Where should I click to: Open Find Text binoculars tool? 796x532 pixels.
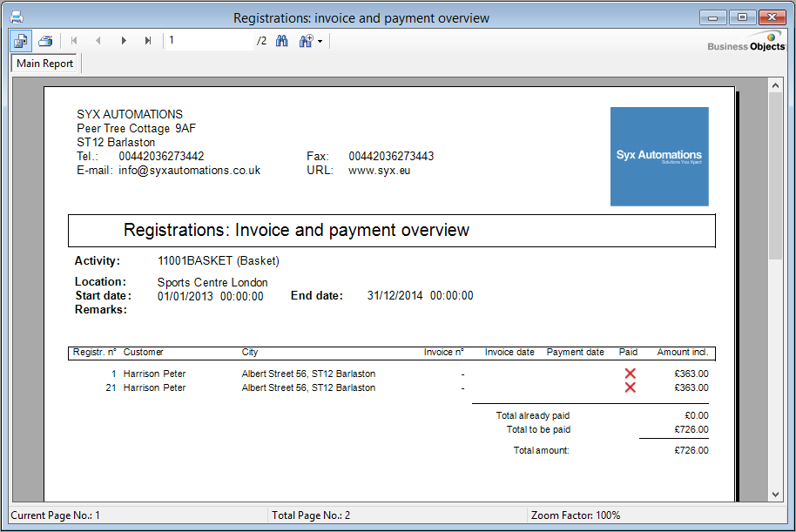click(x=282, y=41)
